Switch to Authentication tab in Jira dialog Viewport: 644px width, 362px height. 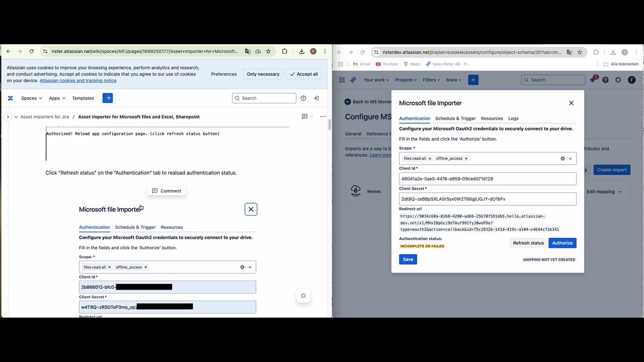click(415, 119)
